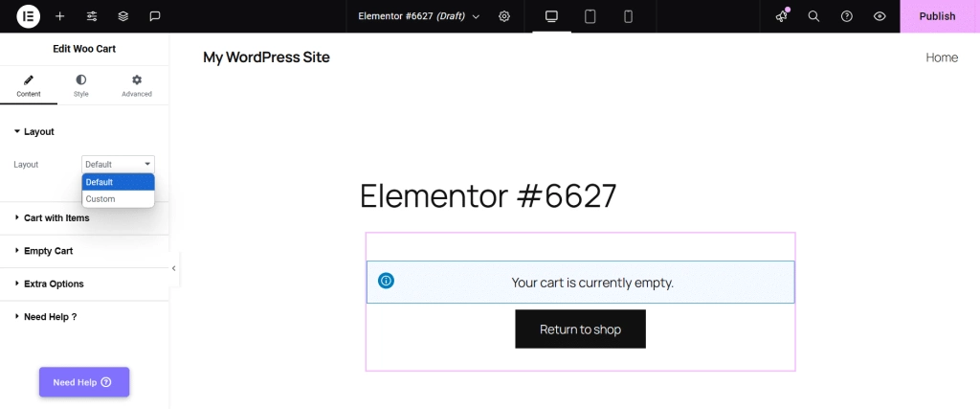Switch to tablet view mode
The width and height of the screenshot is (980, 409).
(x=590, y=16)
